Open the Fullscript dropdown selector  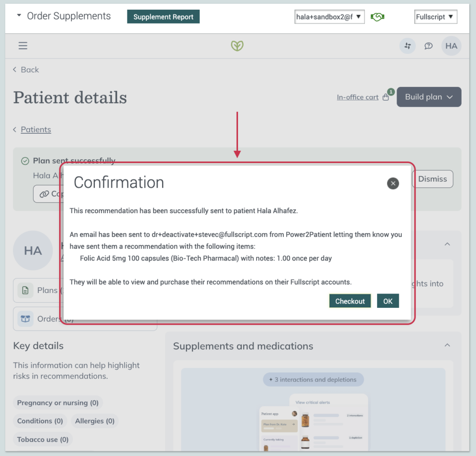[x=435, y=17]
